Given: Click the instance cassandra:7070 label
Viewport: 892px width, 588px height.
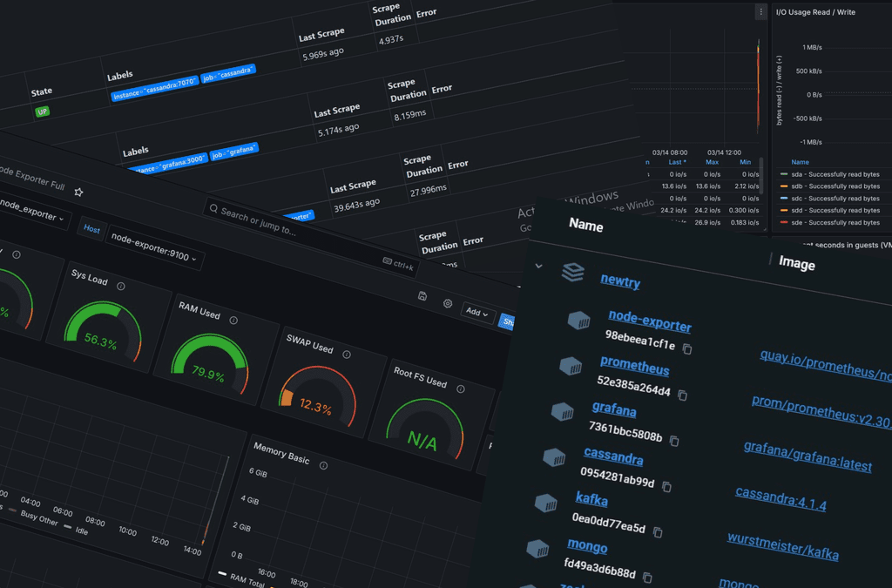Looking at the screenshot, I should [x=155, y=89].
